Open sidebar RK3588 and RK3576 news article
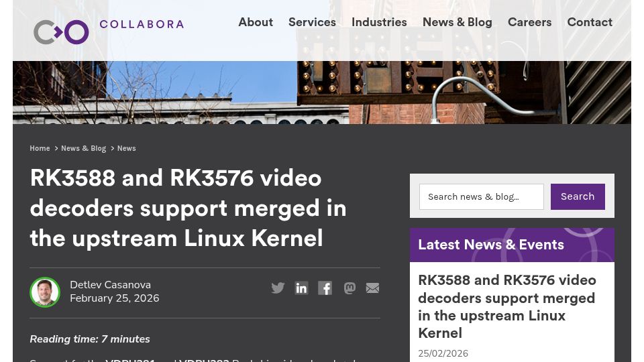Viewport: 644px width, 362px height. (507, 306)
